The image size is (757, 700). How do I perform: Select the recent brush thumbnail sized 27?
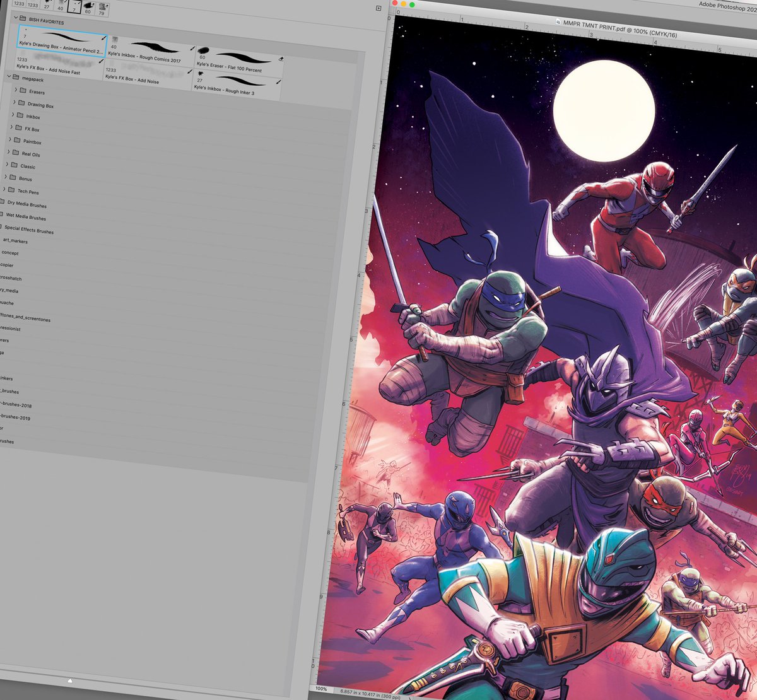point(47,5)
